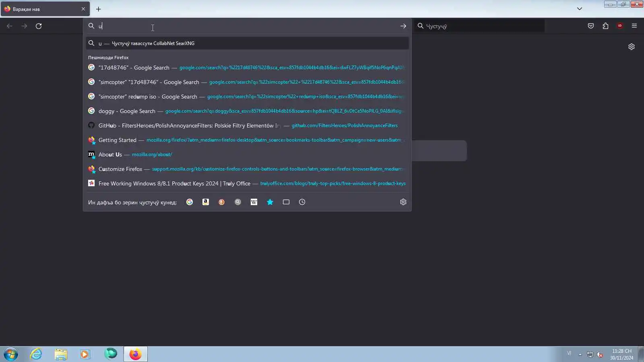
Task: Open 'Customize Firefox' support result
Action: tap(247, 169)
